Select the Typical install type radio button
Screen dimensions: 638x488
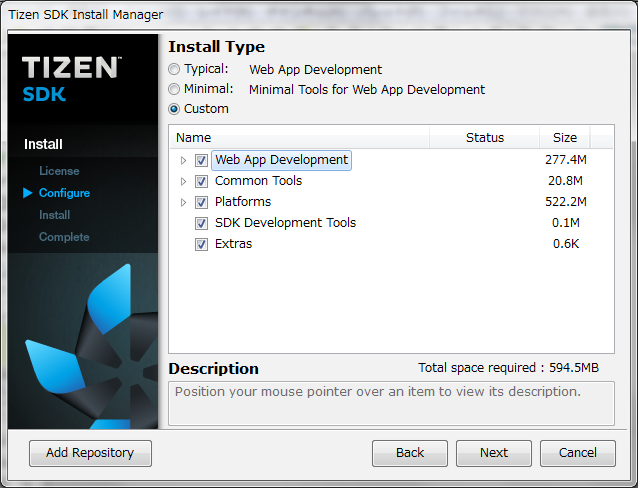(x=174, y=69)
